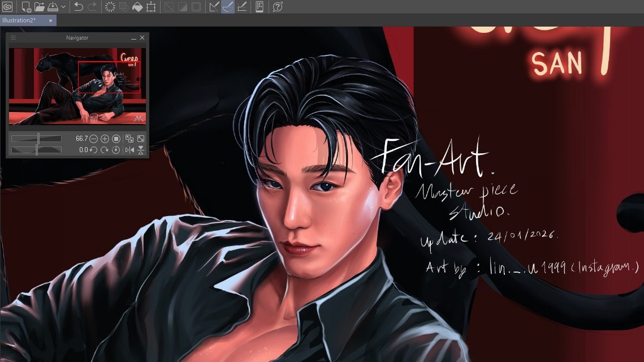Open the Navigator palette menu
The width and height of the screenshot is (644, 362).
point(13,38)
